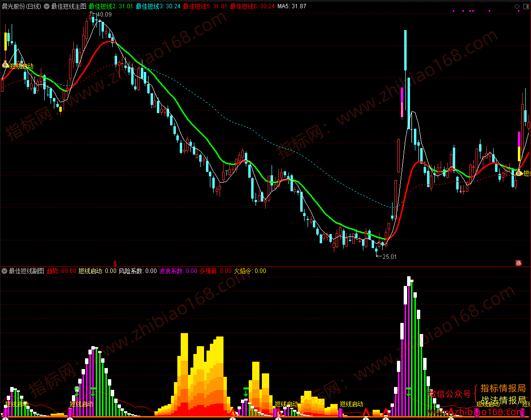Image resolution: width=531 pixels, height=420 pixels.
Task: Open the dropdown beside 最佳短线副图
Action: [4, 271]
